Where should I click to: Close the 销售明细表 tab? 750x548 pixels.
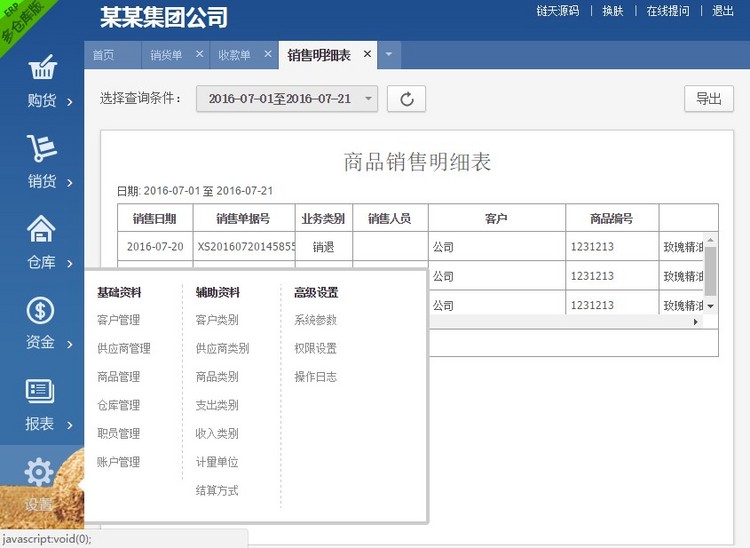(367, 54)
